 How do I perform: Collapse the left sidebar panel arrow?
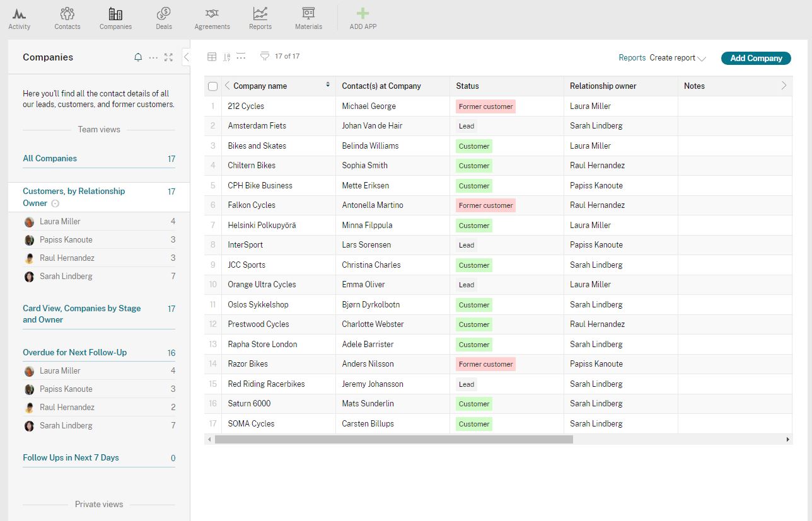[x=186, y=57]
